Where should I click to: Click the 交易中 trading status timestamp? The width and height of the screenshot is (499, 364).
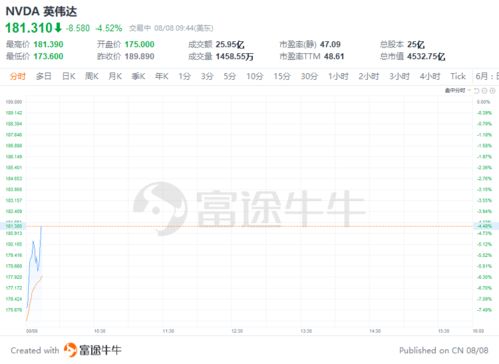coord(171,28)
